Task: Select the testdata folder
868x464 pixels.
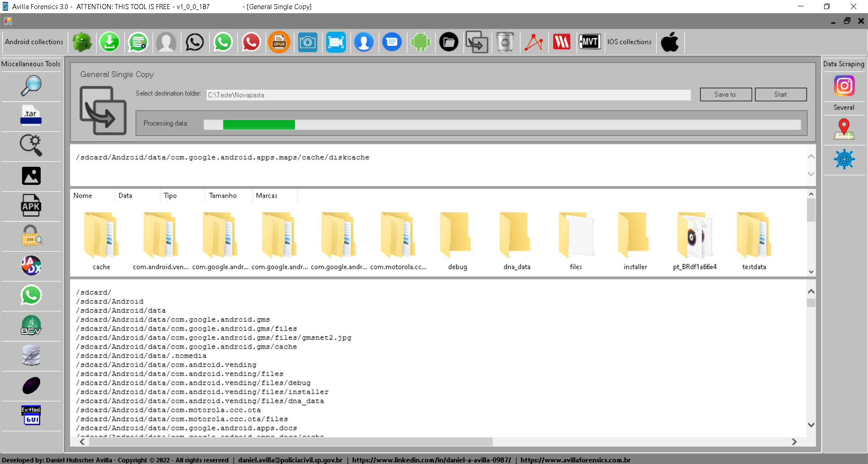Action: [x=754, y=241]
